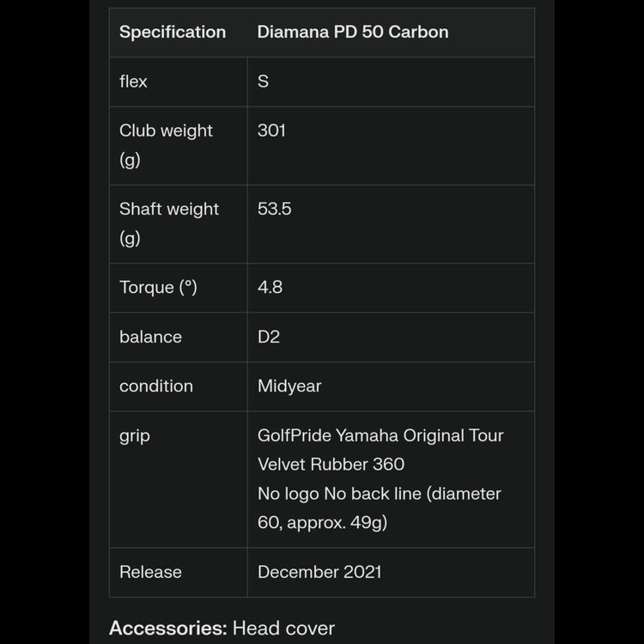
Task: Click the Specification column header
Action: (x=173, y=32)
